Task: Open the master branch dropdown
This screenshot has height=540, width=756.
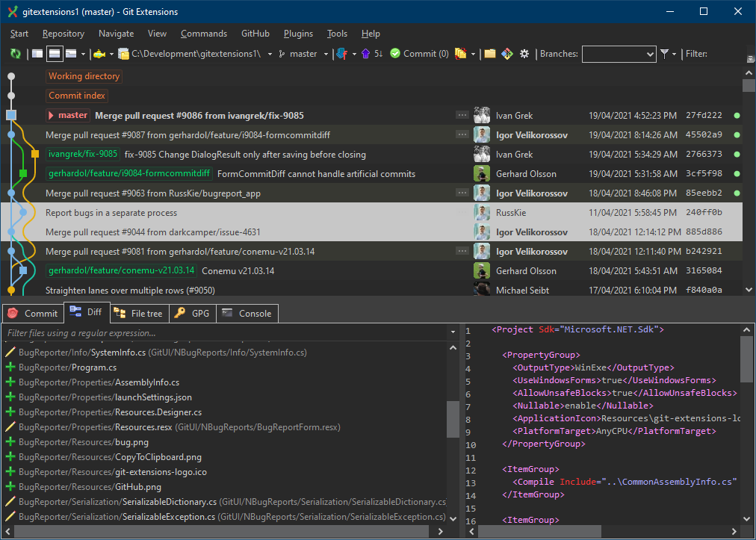Action: click(x=326, y=54)
